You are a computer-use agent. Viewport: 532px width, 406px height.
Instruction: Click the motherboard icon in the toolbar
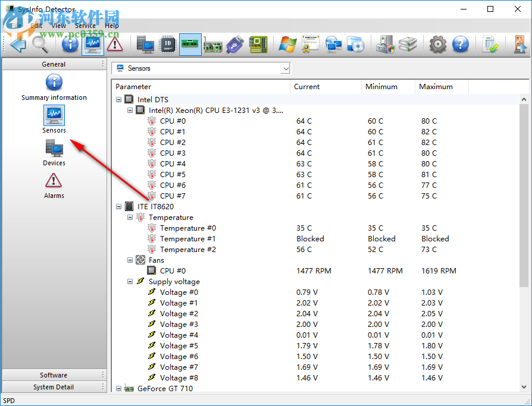[x=257, y=45]
